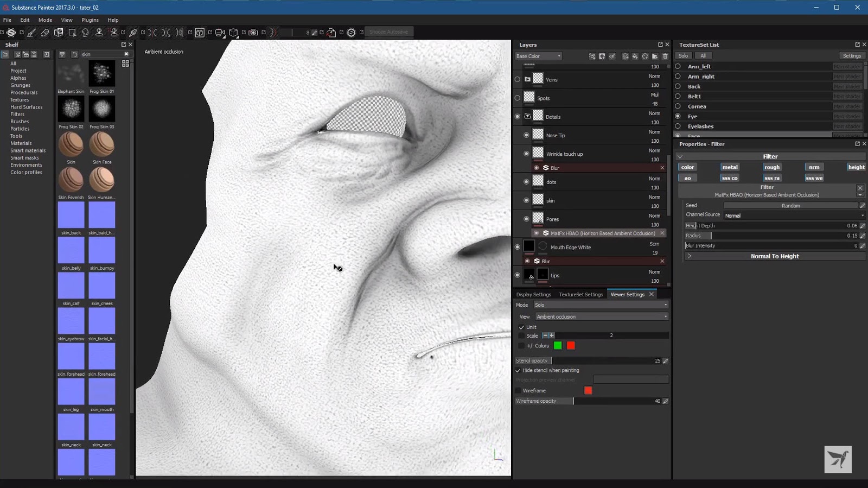Open the Plugins menu
The image size is (868, 488).
click(x=90, y=20)
